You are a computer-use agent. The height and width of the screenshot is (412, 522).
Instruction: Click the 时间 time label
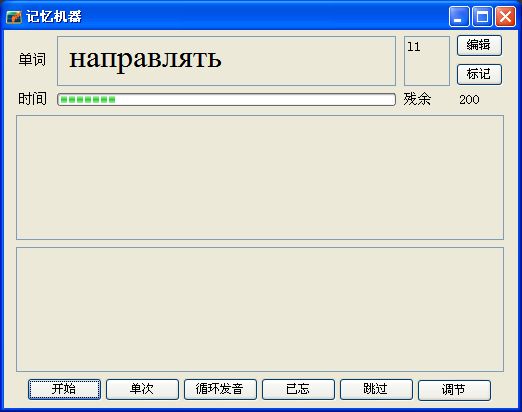pos(32,99)
